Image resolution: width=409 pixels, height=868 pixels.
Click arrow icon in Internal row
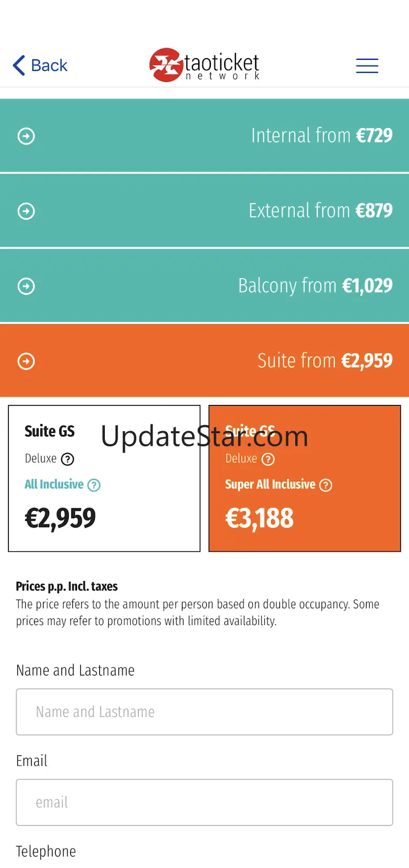click(x=26, y=136)
